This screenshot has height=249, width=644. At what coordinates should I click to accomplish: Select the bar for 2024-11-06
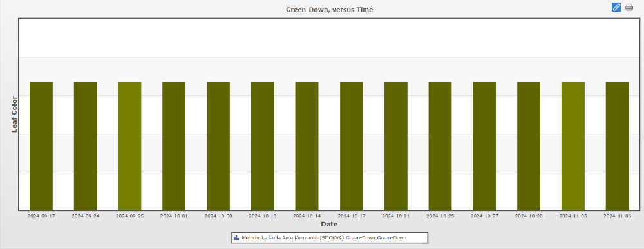click(618, 147)
